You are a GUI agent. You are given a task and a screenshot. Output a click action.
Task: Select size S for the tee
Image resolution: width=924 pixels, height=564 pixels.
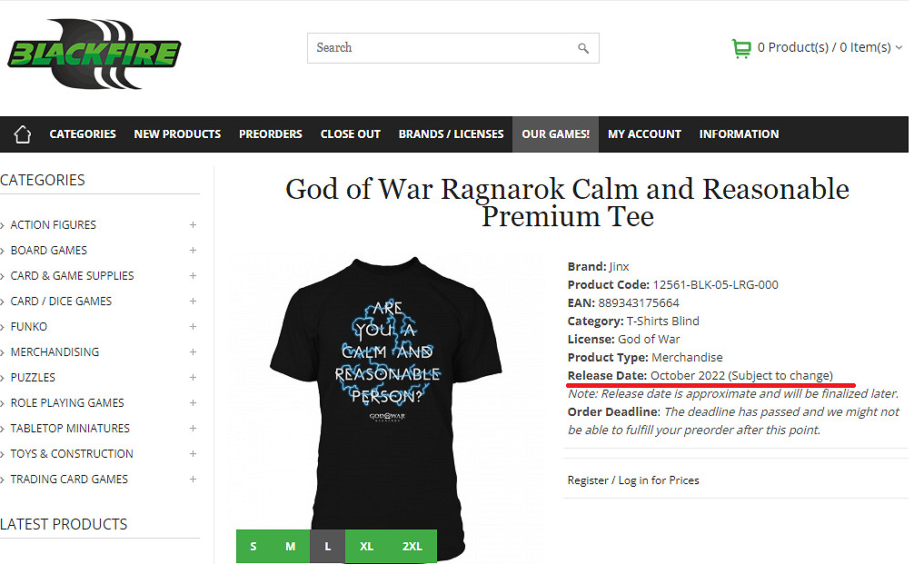253,546
